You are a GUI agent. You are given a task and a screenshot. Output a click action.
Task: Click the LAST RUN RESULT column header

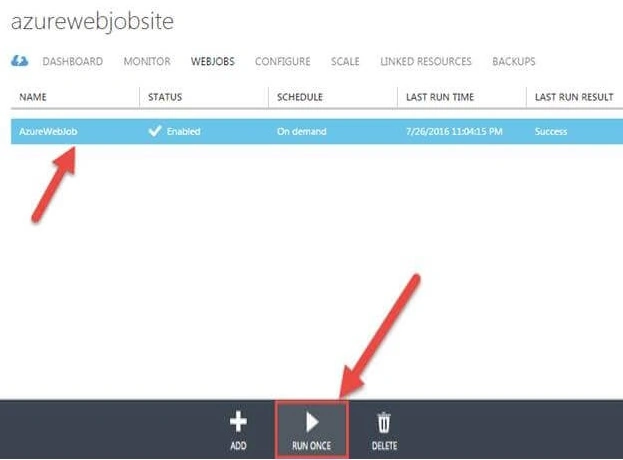[574, 97]
